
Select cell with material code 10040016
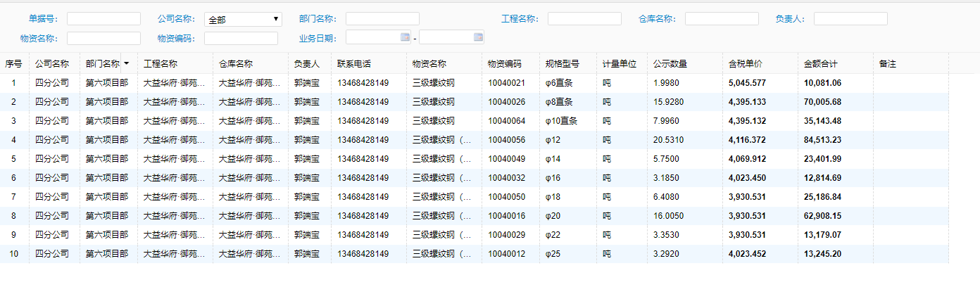(x=510, y=216)
